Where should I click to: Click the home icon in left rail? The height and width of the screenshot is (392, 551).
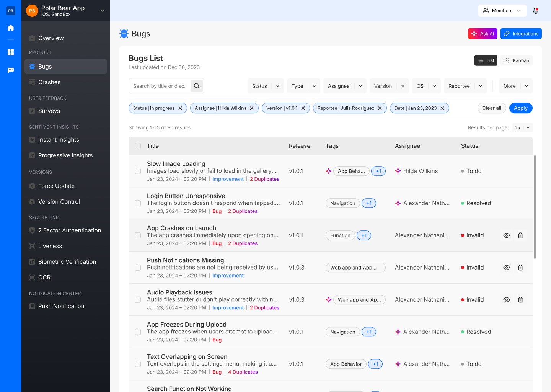tap(11, 28)
